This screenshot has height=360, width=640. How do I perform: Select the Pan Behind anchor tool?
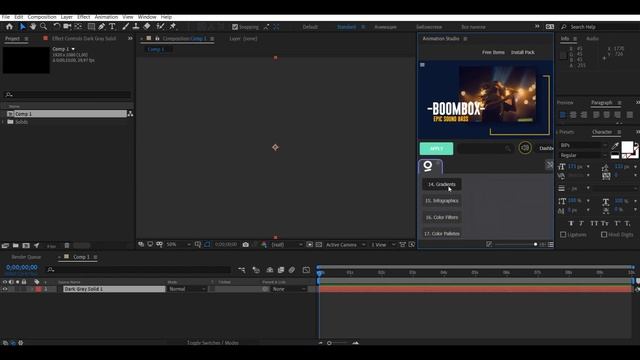coord(78,27)
